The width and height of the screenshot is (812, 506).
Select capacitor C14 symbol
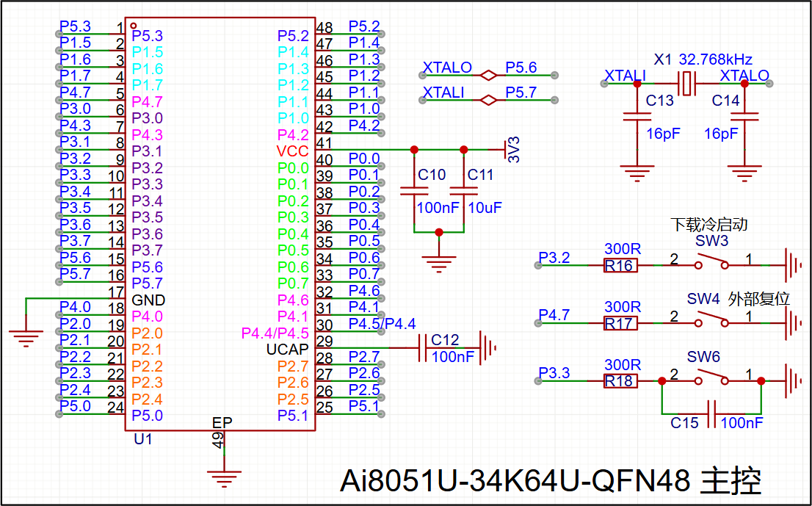744,117
